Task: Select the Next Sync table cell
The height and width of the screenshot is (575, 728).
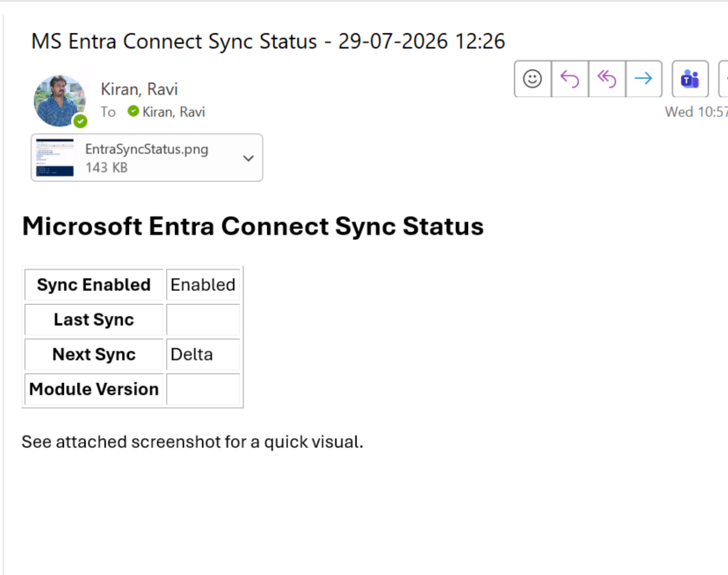Action: pyautogui.click(x=94, y=354)
